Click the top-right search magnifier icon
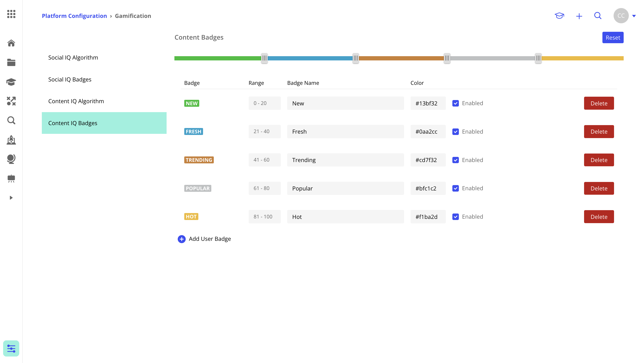 coord(597,16)
